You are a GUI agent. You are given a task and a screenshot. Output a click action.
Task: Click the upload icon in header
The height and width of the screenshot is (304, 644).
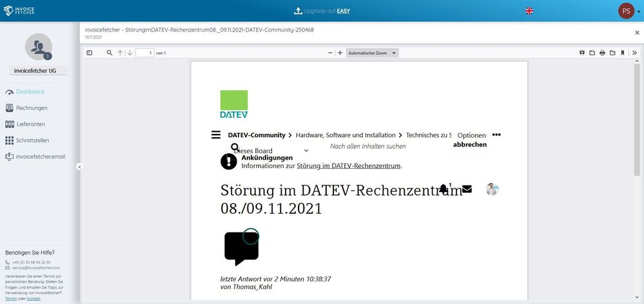coord(298,11)
